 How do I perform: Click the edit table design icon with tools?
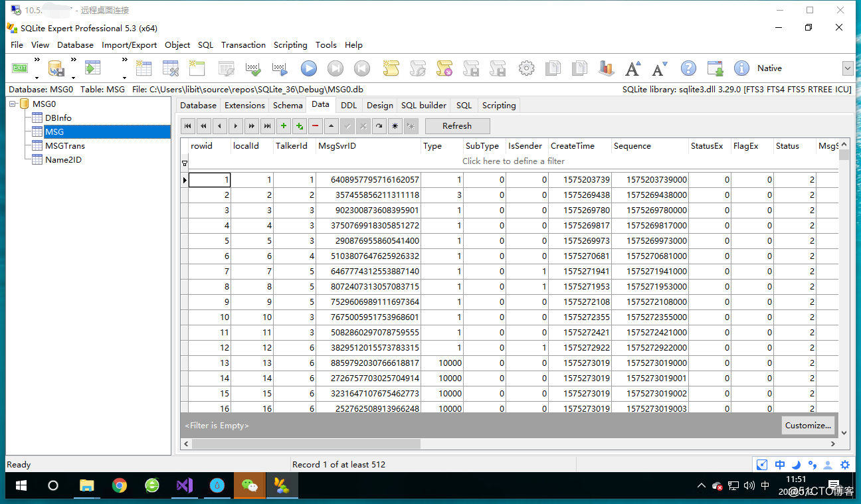coord(171,68)
